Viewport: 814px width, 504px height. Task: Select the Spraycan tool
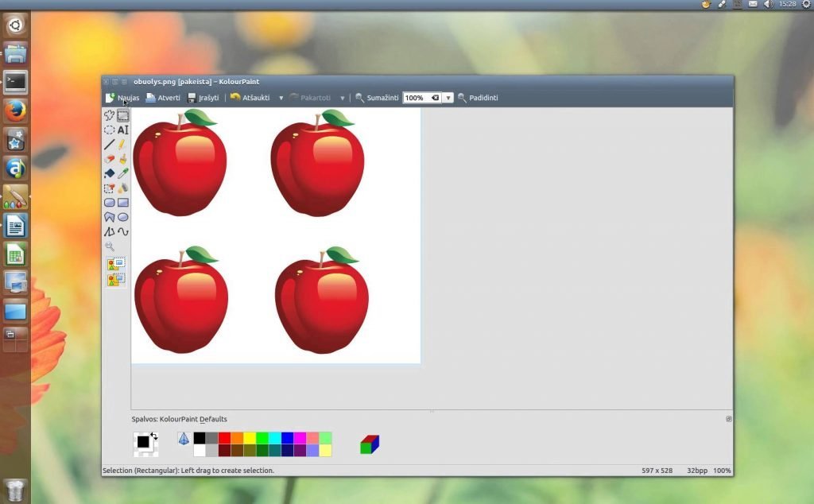pos(123,188)
